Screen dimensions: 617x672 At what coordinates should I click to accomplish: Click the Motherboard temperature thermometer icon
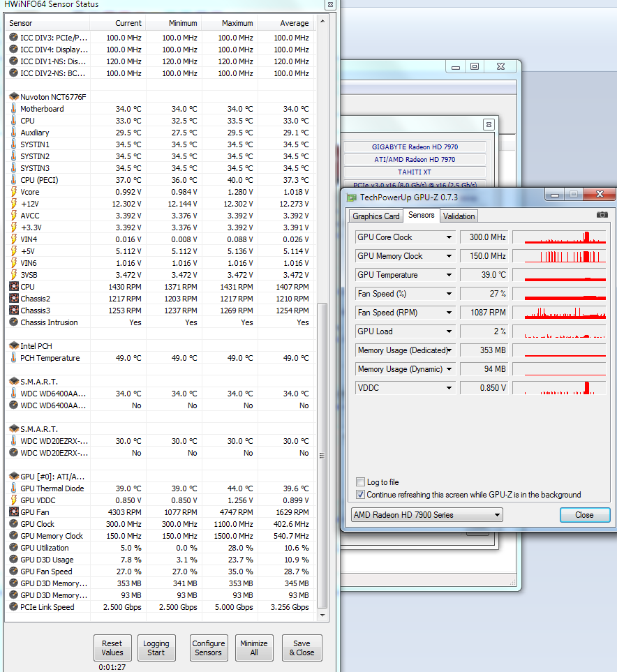pos(14,109)
